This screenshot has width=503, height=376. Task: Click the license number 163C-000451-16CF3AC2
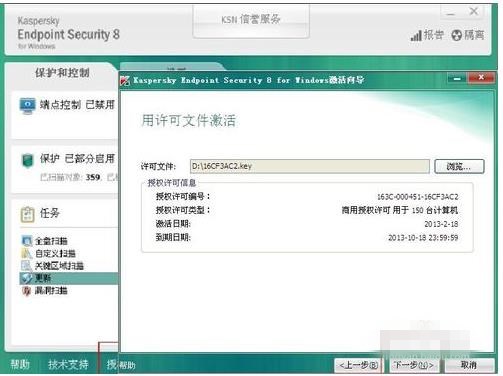point(417,197)
